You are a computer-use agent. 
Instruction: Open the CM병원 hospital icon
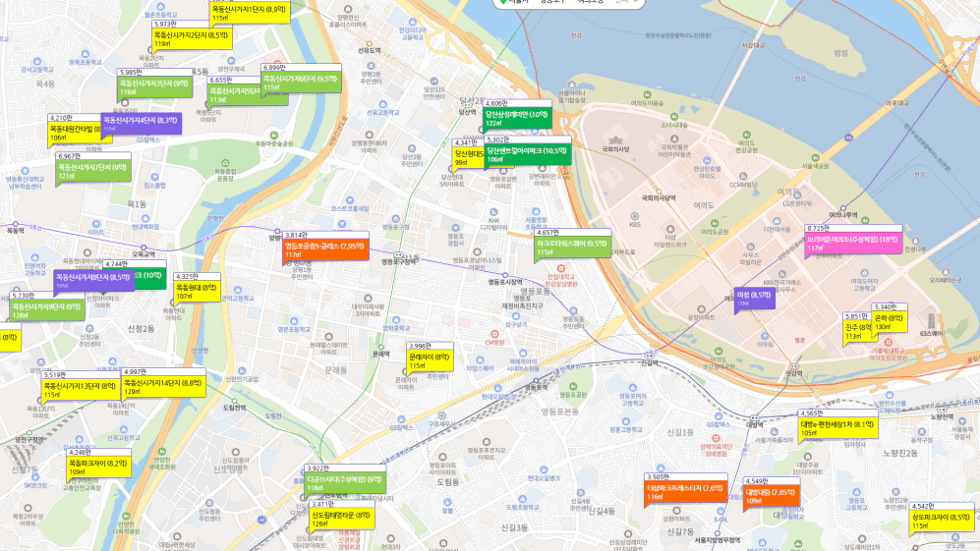point(494,335)
